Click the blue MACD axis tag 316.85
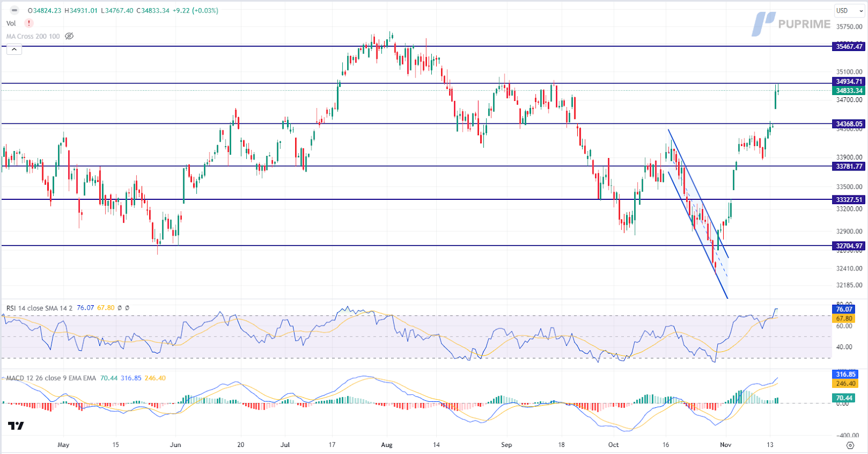Image resolution: width=868 pixels, height=454 pixels. click(845, 374)
